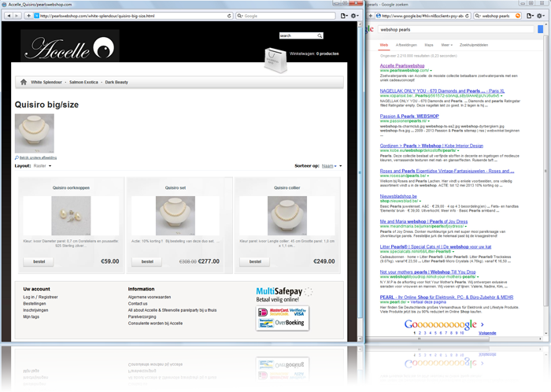This screenshot has width=551, height=392.
Task: Open the shopping bag cart icon
Action: coord(275,61)
